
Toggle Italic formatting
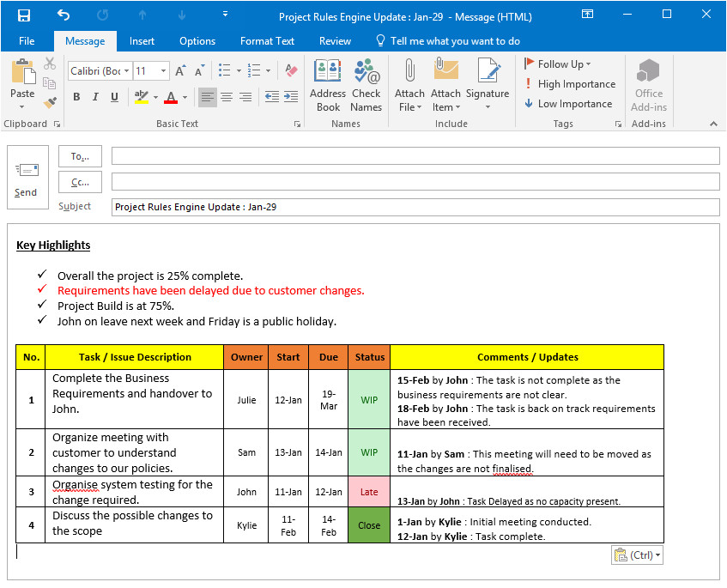point(95,97)
